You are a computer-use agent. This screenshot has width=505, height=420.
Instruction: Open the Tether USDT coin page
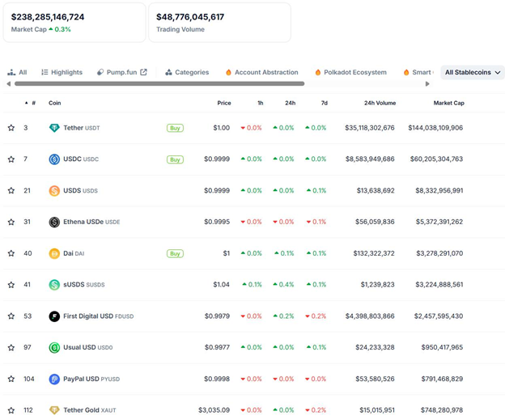tap(82, 128)
